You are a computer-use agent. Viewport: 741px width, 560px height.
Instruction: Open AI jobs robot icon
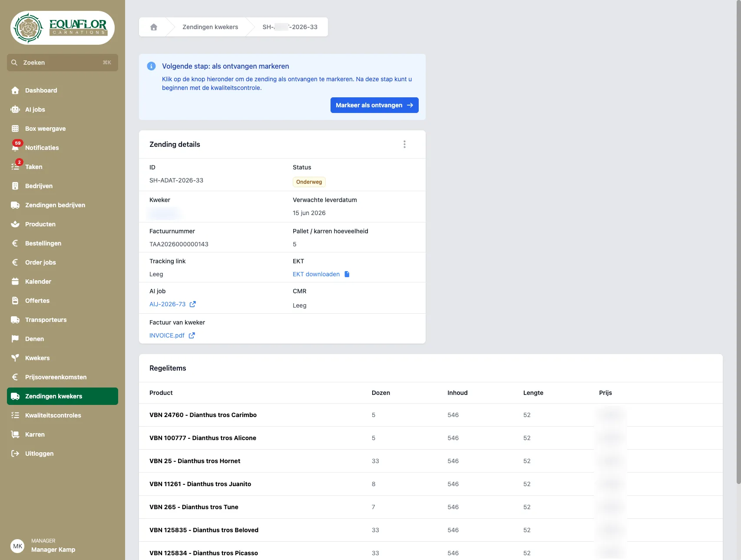point(15,109)
